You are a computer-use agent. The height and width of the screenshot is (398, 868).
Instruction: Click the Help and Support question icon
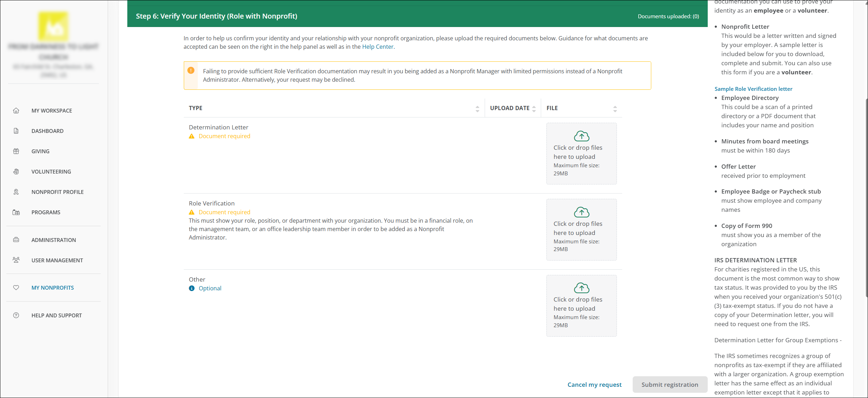[16, 315]
